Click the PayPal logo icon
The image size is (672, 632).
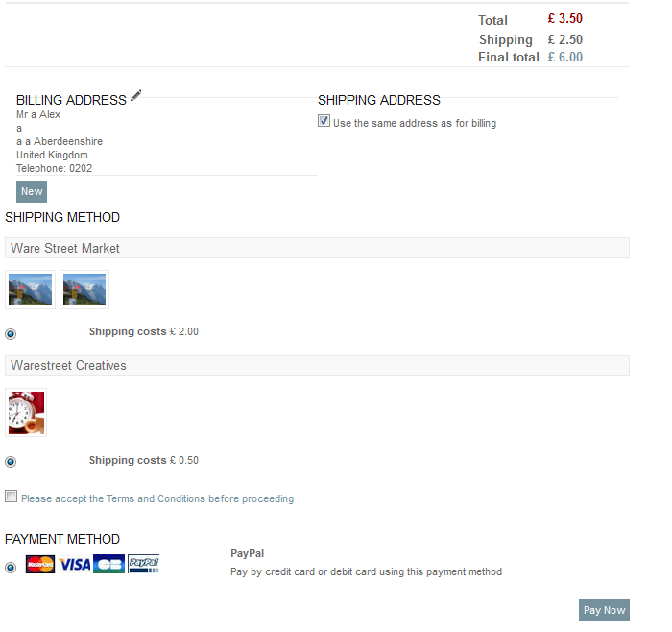point(144,564)
